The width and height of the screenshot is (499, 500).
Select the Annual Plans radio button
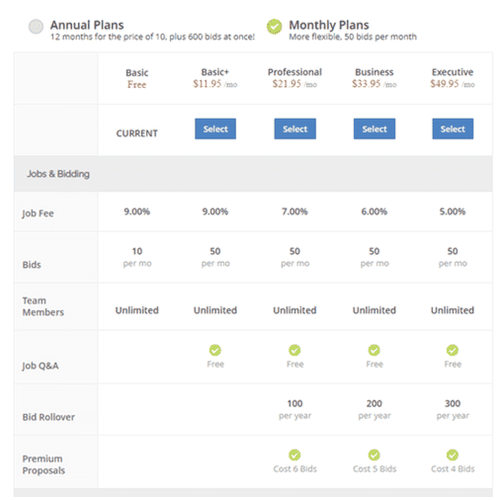coord(36,27)
